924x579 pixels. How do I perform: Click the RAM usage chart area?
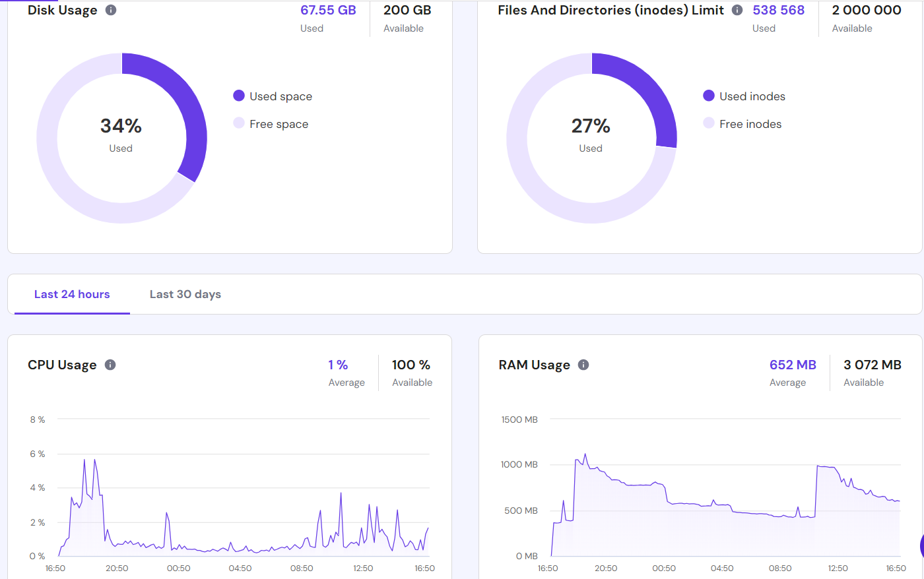725,508
